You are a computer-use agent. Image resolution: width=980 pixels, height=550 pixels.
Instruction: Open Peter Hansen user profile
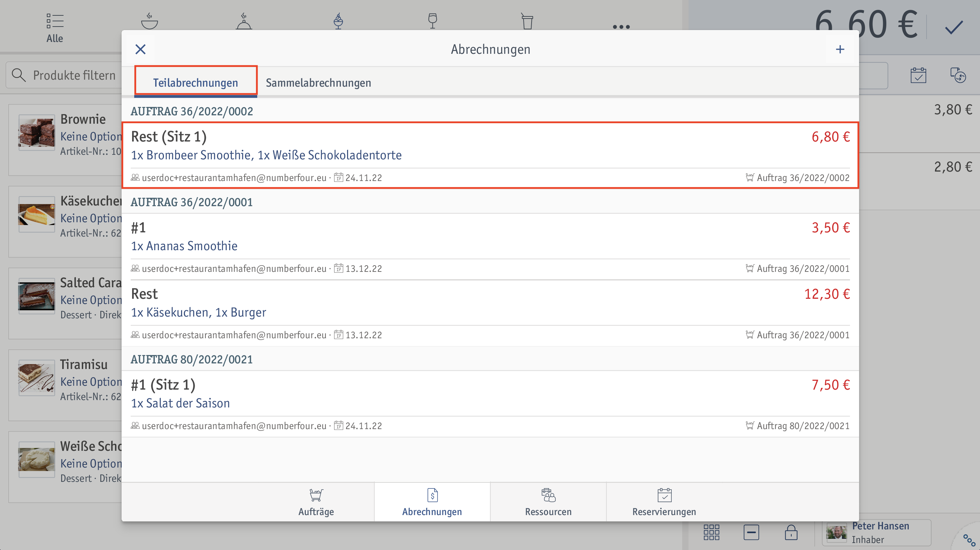point(877,533)
